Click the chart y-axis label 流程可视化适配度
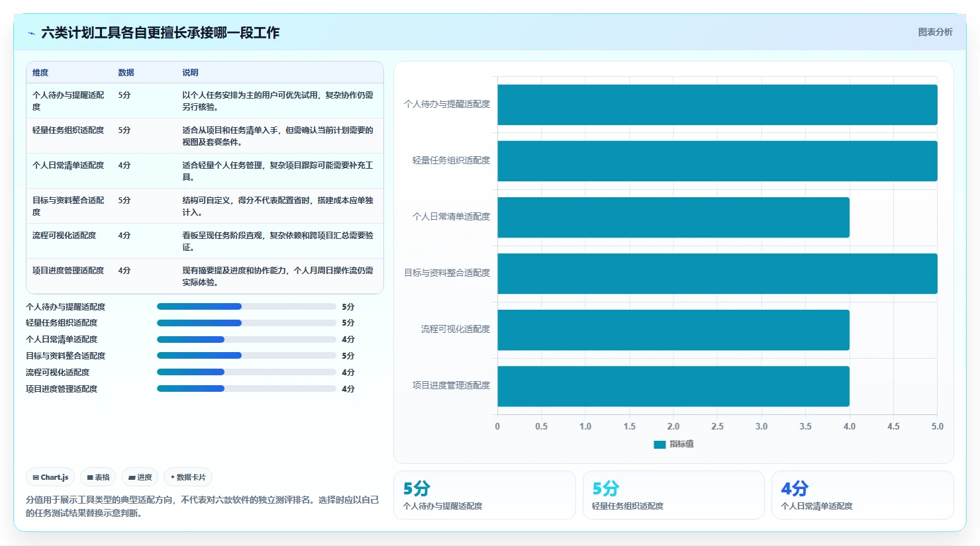The image size is (980, 546). pyautogui.click(x=456, y=329)
